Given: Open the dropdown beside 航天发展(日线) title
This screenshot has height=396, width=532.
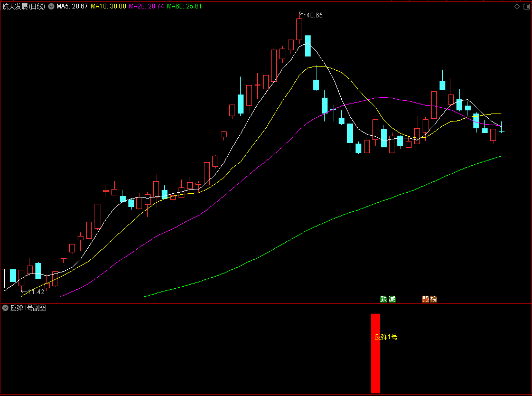Looking at the screenshot, I should tap(51, 6).
